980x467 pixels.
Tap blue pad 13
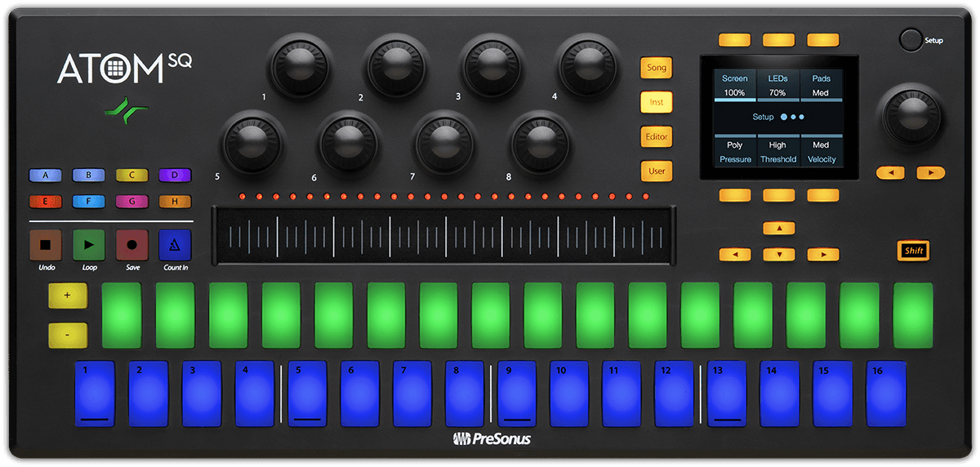727,394
